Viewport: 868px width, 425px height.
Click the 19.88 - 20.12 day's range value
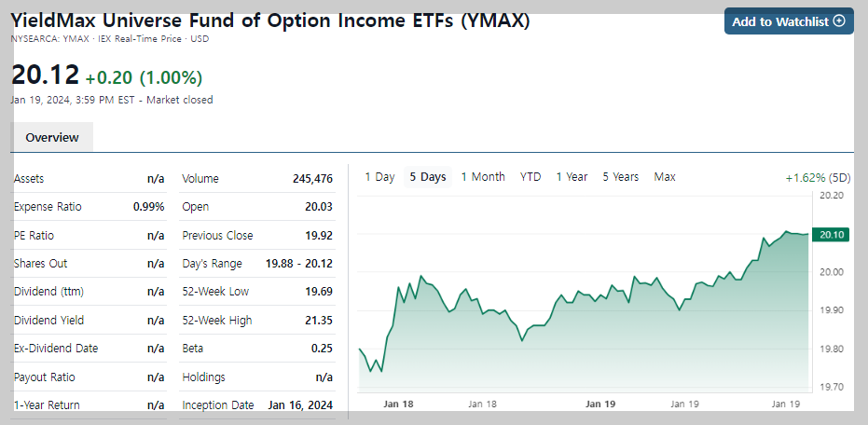pos(299,264)
